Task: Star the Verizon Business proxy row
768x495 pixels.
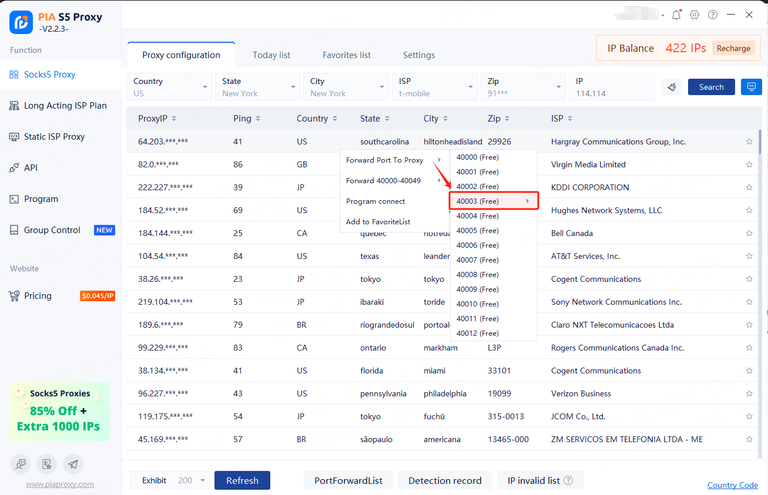Action: pos(749,394)
